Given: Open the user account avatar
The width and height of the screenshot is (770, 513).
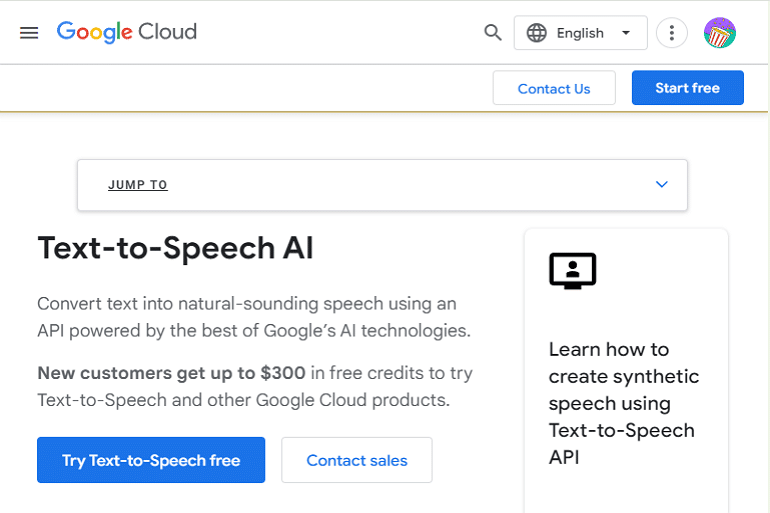Looking at the screenshot, I should (720, 33).
